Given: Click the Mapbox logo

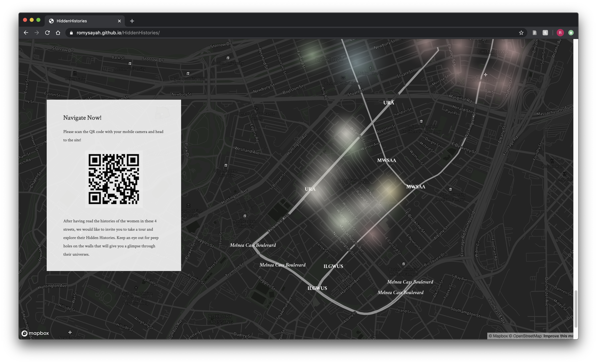Looking at the screenshot, I should (35, 333).
